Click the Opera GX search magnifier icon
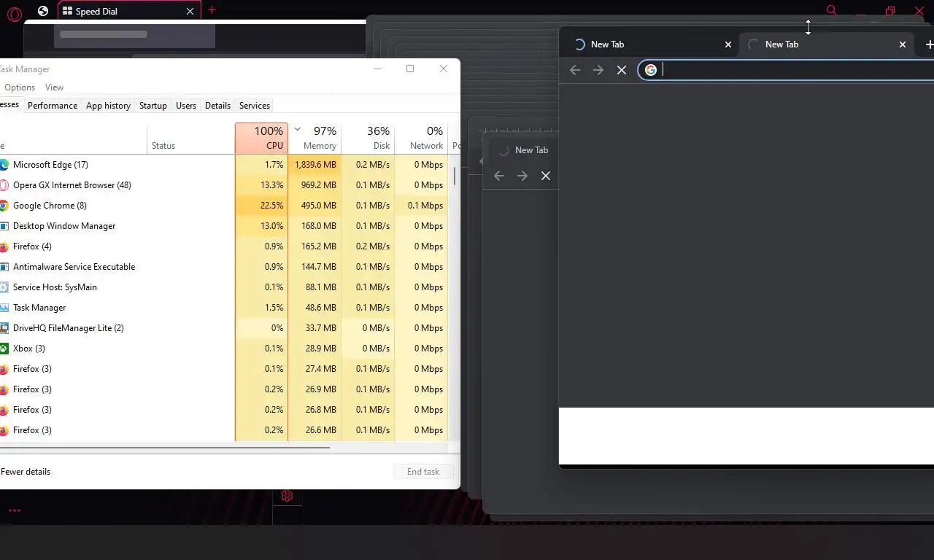934x560 pixels. click(831, 10)
